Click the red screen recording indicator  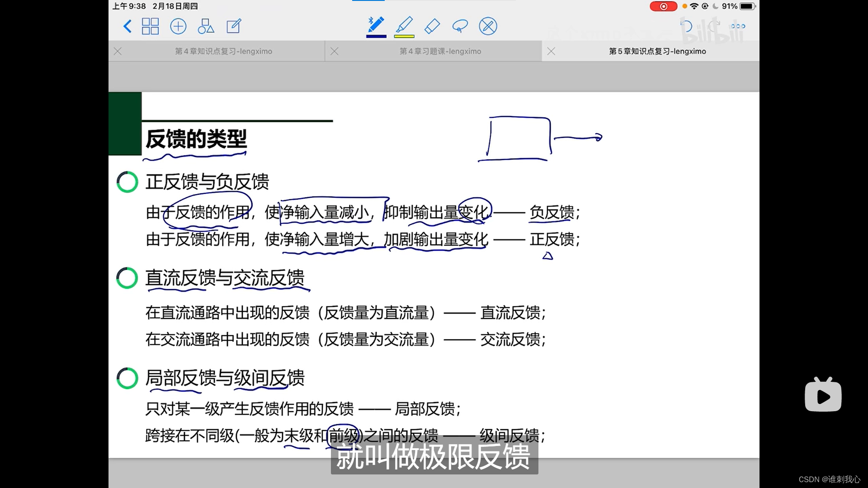click(663, 6)
